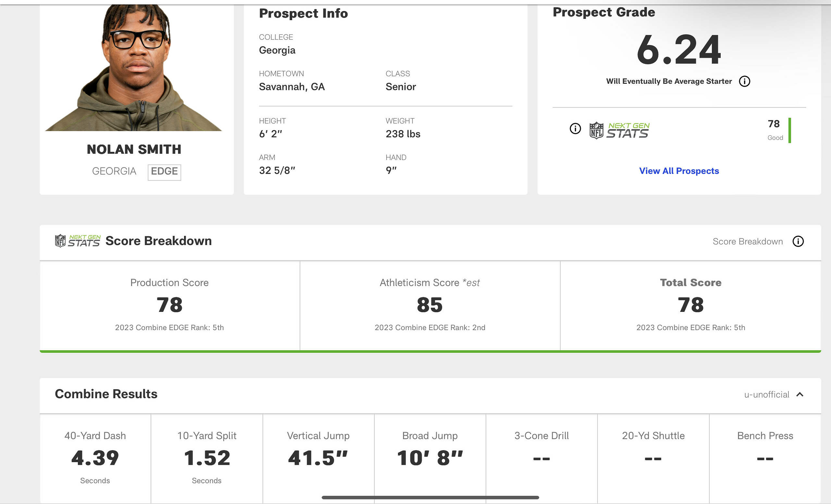The width and height of the screenshot is (831, 504).
Task: Click the EDGE position badge
Action: click(164, 172)
